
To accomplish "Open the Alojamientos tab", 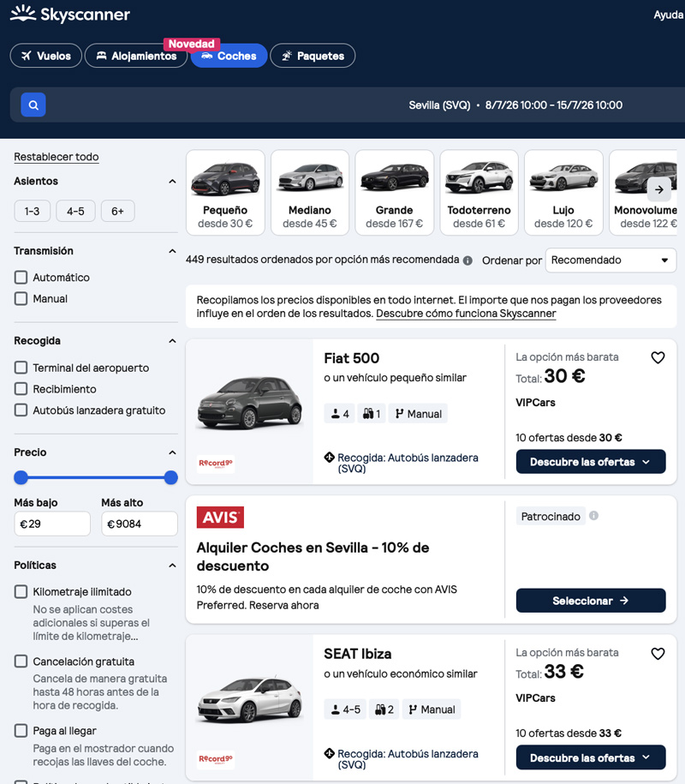I will click(136, 56).
